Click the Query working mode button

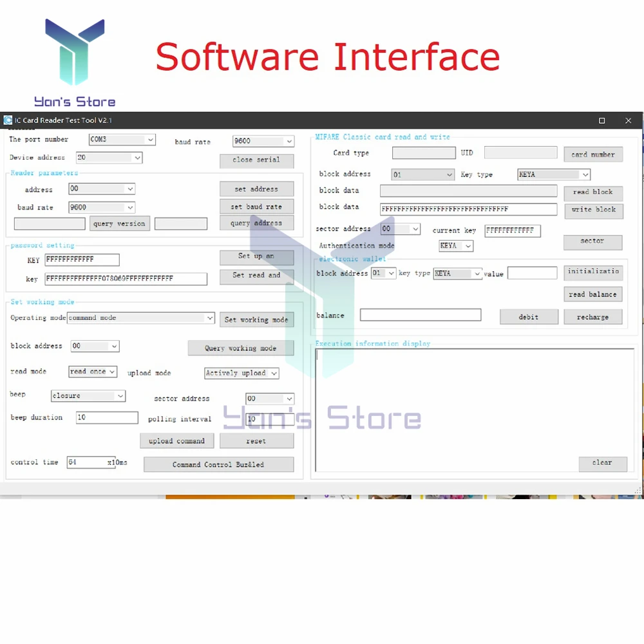tap(241, 348)
